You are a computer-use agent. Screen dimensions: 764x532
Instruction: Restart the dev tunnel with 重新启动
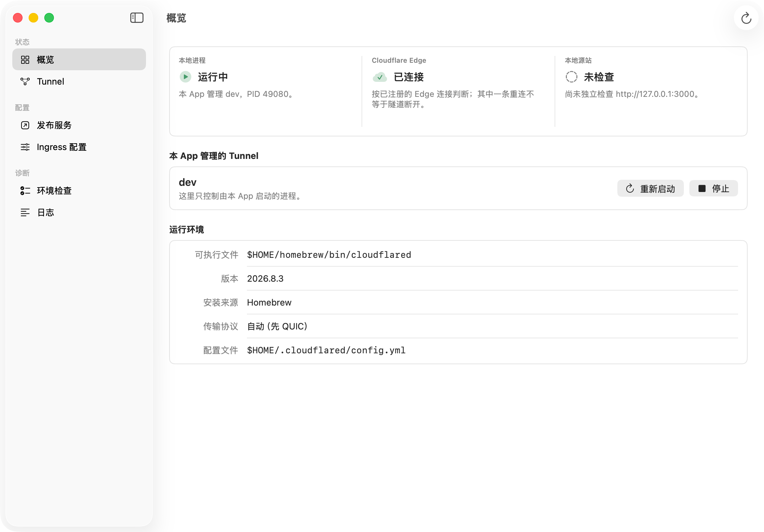pyautogui.click(x=650, y=189)
